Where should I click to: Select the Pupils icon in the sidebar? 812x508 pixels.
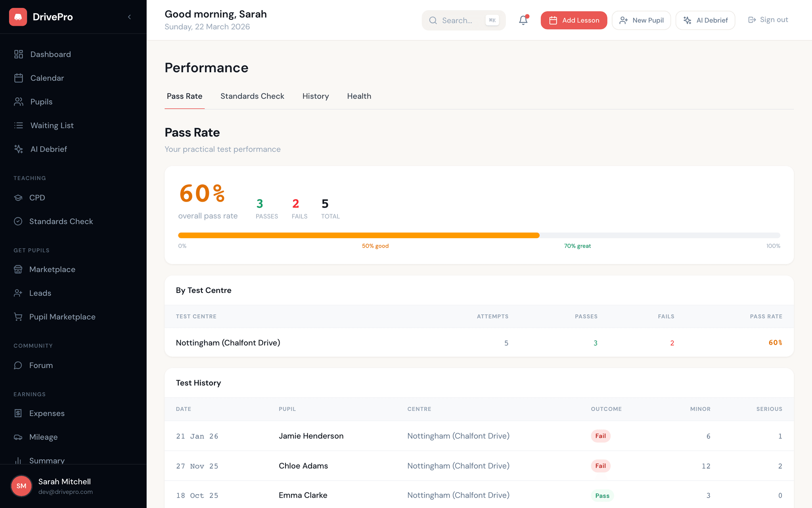(x=18, y=102)
